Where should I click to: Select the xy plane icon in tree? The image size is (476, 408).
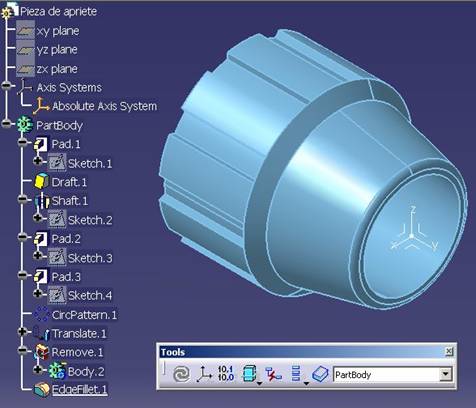point(25,31)
